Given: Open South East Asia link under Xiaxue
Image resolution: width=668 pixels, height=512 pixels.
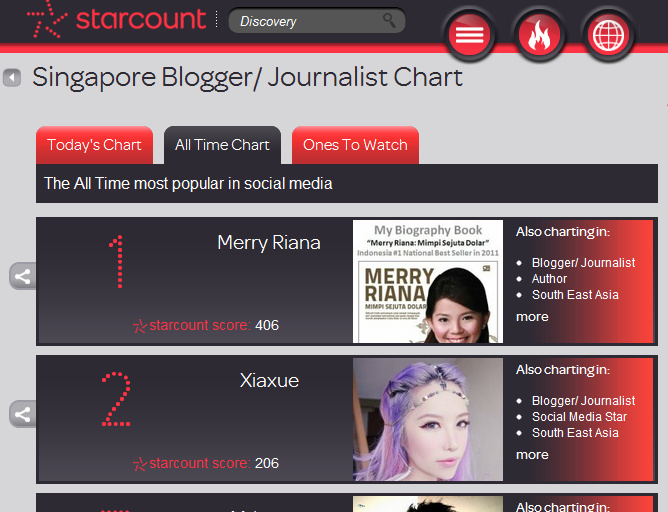Looking at the screenshot, I should tap(575, 433).
